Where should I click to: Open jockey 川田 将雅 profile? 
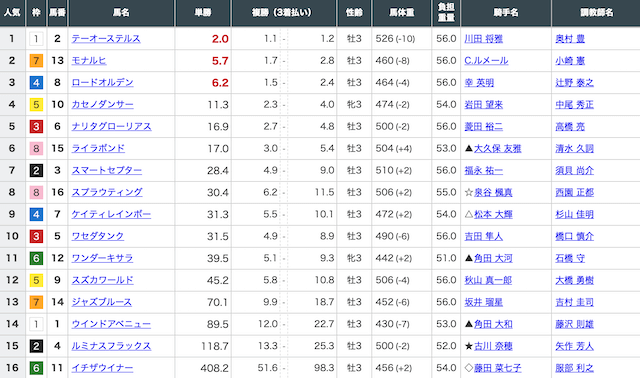point(484,39)
